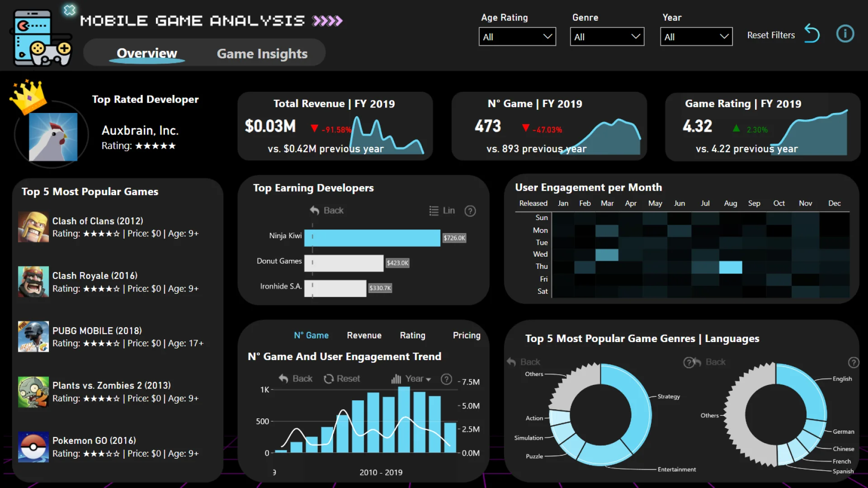Viewport: 868px width, 488px height.
Task: Click the Auxbrain, Inc. developer name
Action: click(x=140, y=131)
